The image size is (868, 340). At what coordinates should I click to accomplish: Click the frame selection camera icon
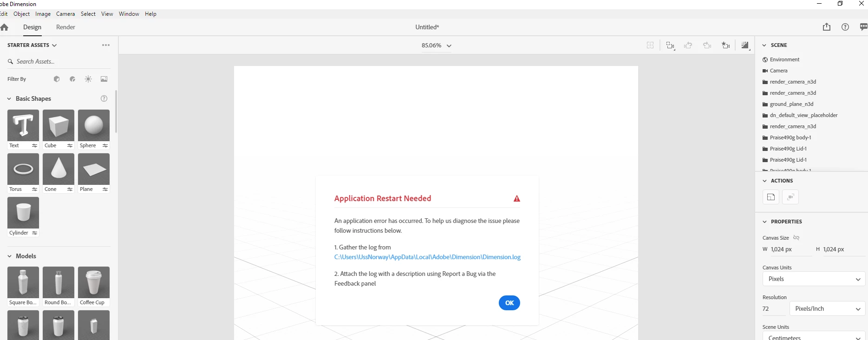pos(670,45)
